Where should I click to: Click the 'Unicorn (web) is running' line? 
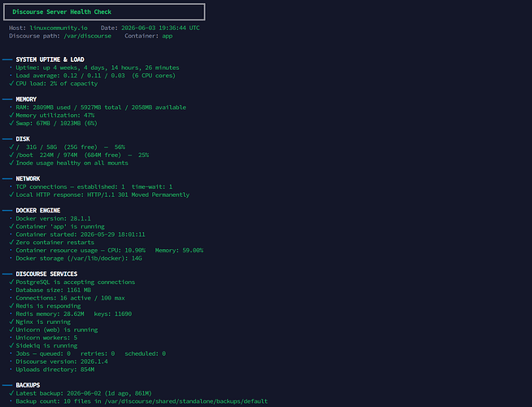57,330
